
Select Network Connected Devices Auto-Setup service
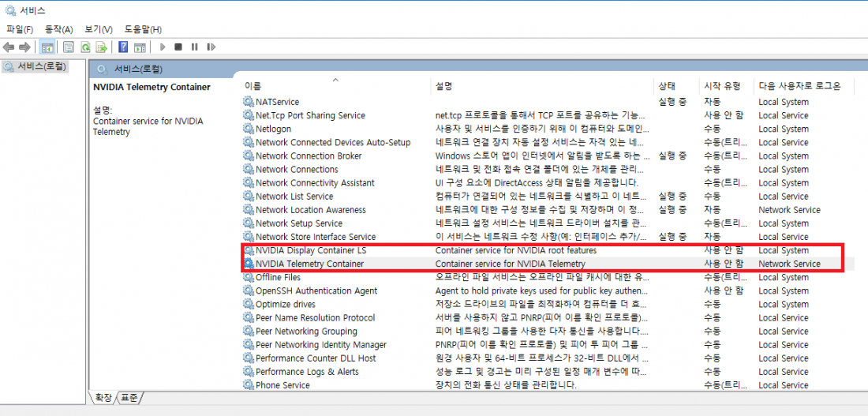(x=333, y=142)
